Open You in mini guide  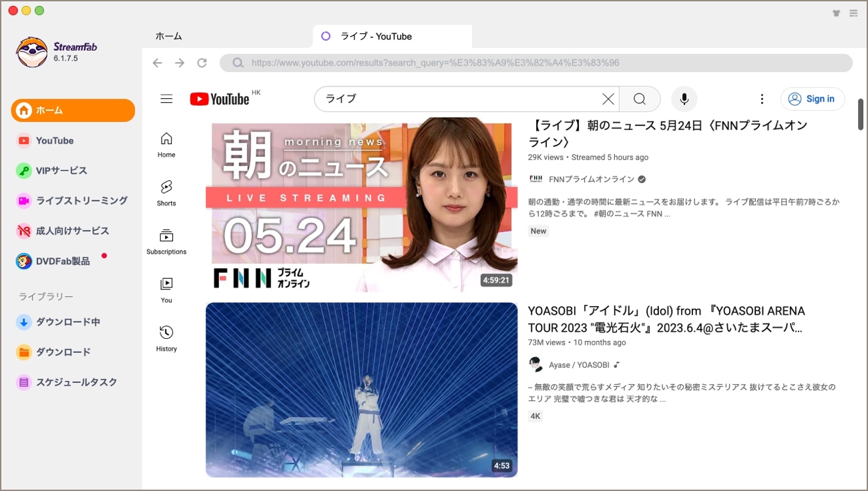point(166,291)
